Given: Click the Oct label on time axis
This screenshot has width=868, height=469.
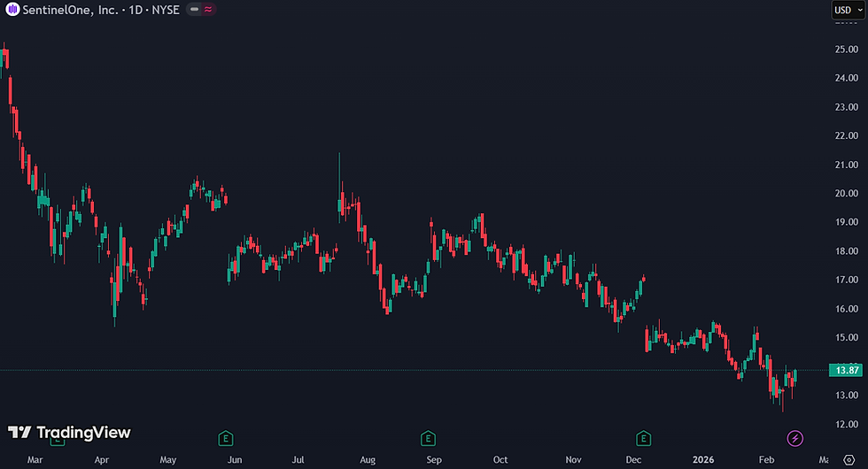Looking at the screenshot, I should click(x=500, y=459).
